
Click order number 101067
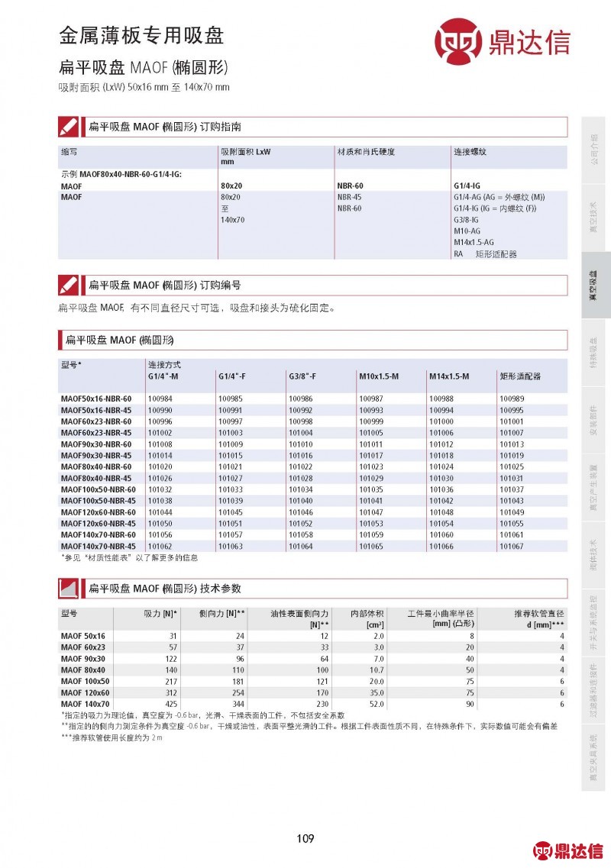(x=511, y=547)
